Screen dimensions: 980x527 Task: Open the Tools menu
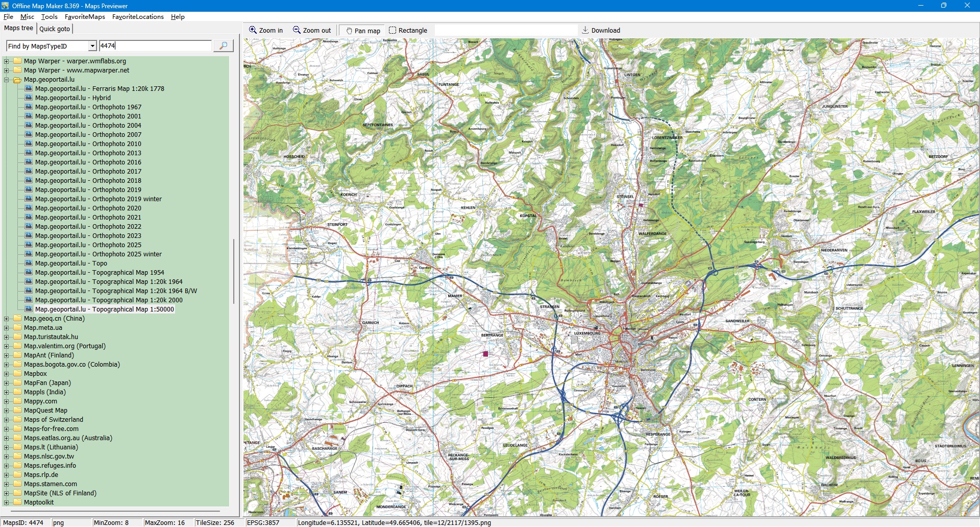49,17
